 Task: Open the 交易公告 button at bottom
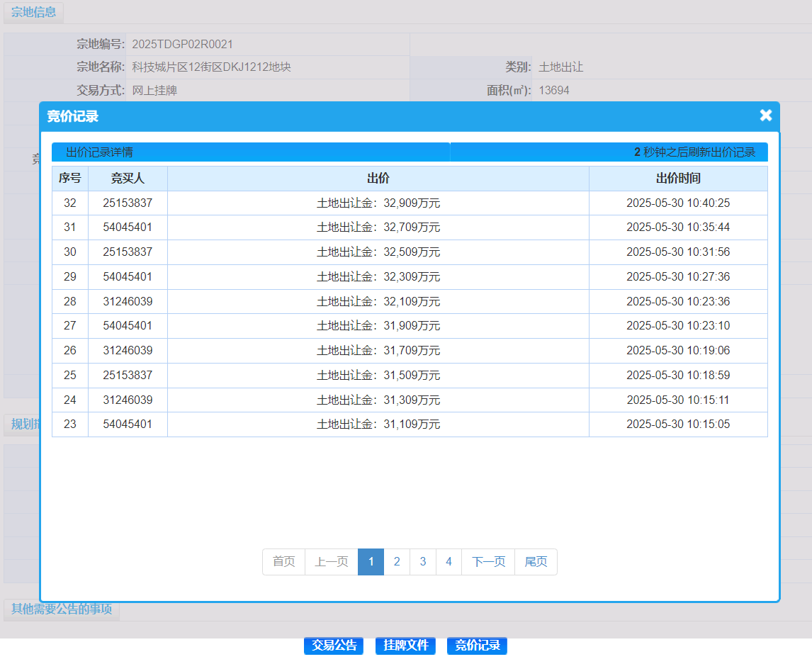(x=334, y=646)
